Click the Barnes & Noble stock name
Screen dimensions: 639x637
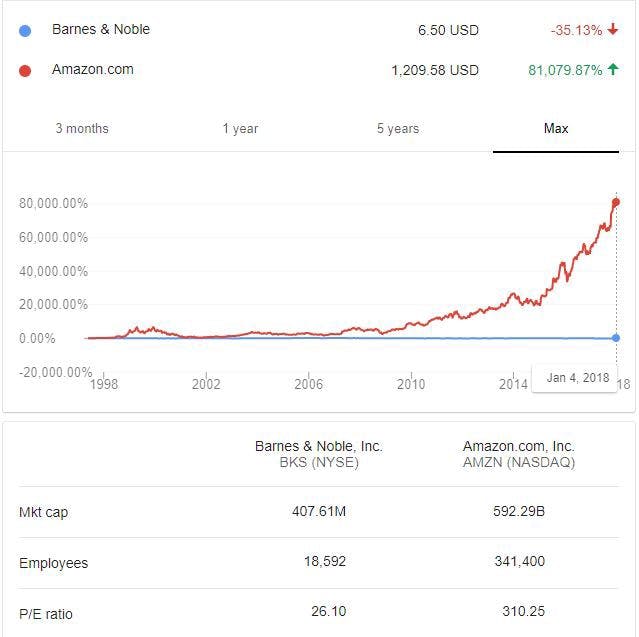pos(101,30)
